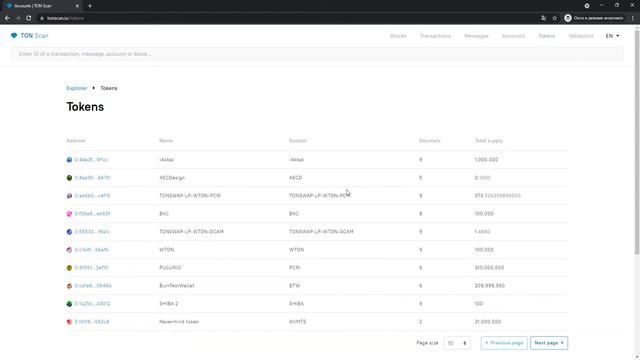The width and height of the screenshot is (640, 360).
Task: Select the 310,000,000 total supply value
Action: 489,268
